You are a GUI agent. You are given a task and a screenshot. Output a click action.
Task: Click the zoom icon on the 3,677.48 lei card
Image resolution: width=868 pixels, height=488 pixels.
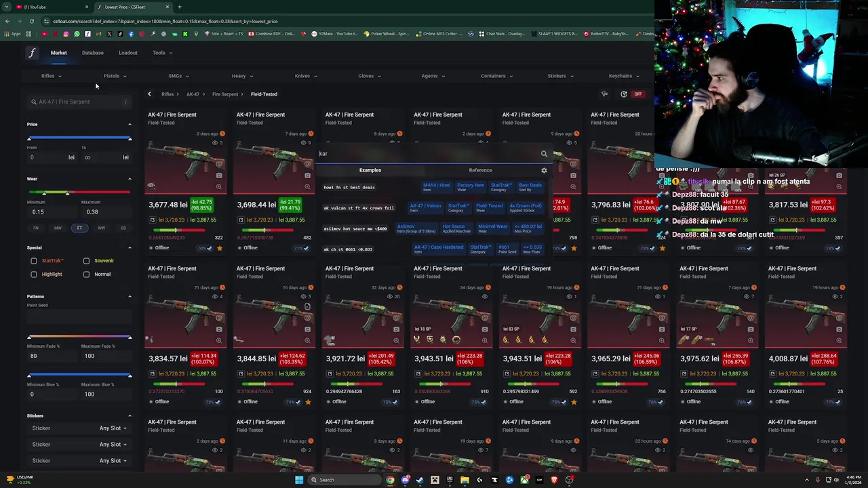click(x=219, y=186)
